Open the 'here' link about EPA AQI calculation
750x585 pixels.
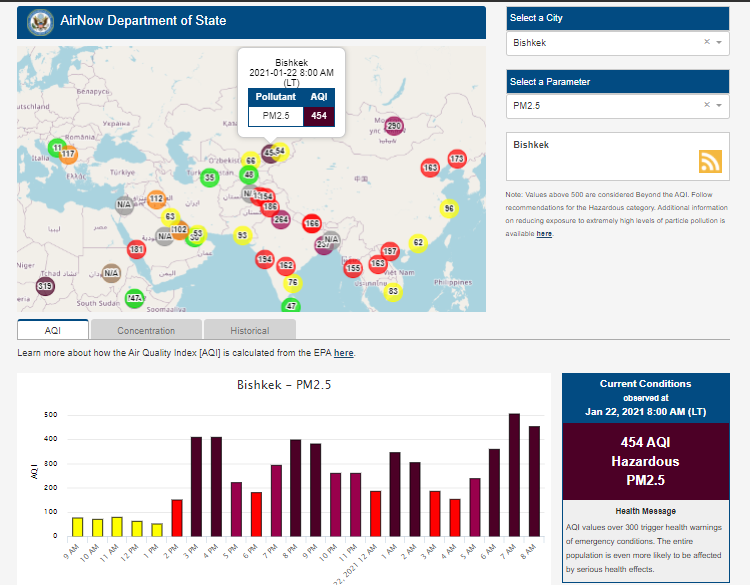click(x=343, y=353)
